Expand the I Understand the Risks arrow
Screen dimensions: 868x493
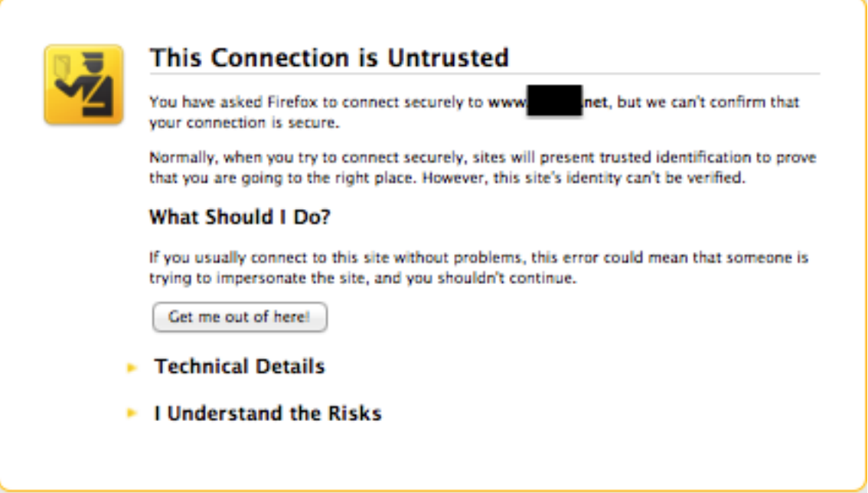pyautogui.click(x=132, y=414)
